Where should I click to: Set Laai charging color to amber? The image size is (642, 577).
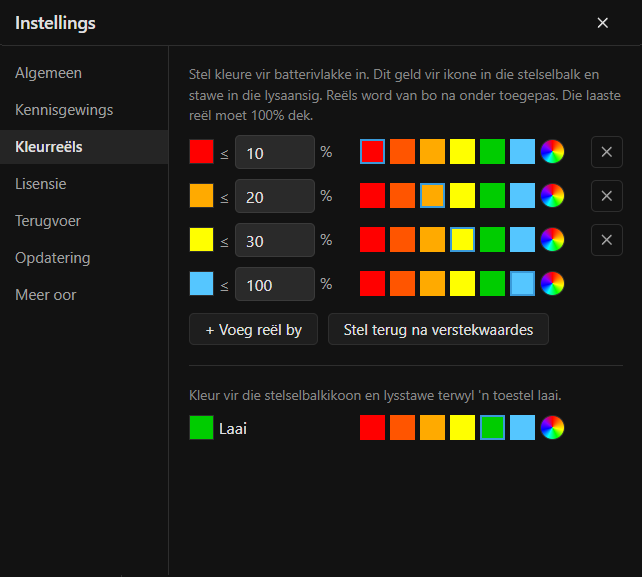pyautogui.click(x=432, y=428)
